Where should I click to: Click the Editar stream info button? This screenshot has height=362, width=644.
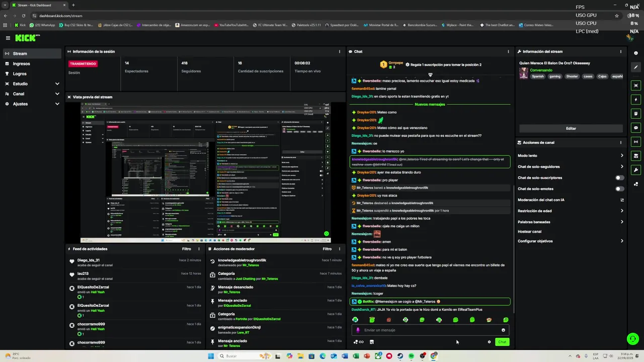[x=571, y=128]
